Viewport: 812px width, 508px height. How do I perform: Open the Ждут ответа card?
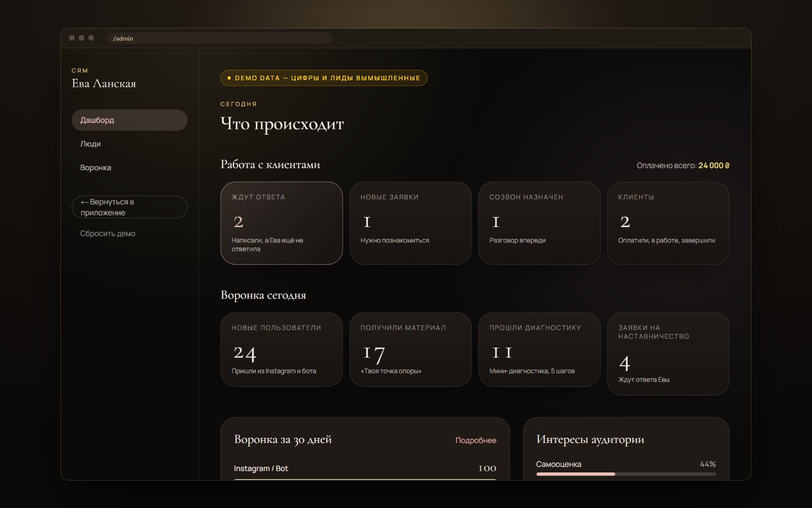click(x=282, y=223)
